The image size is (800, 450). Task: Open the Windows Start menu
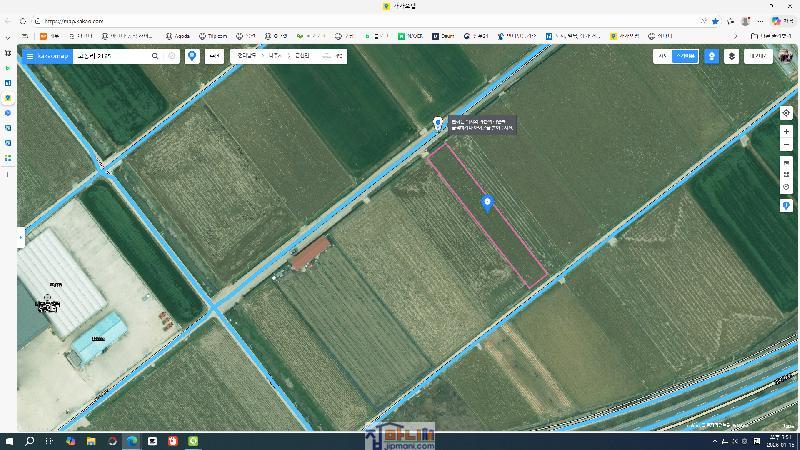point(9,441)
